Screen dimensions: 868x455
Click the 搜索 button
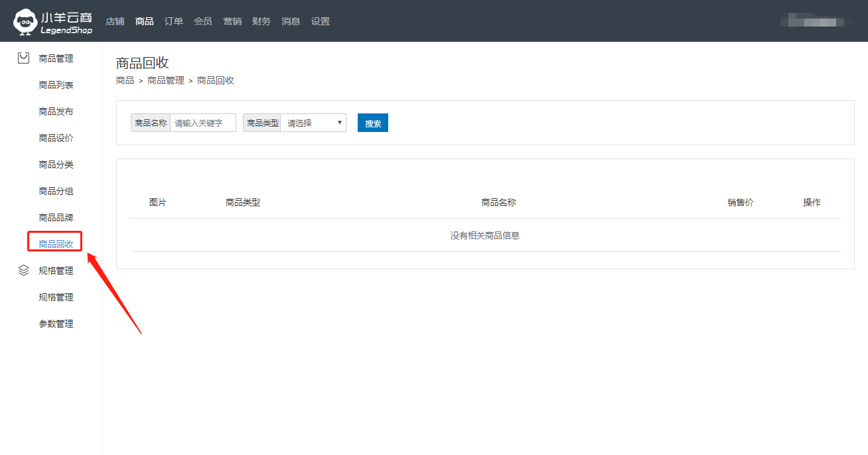[372, 123]
